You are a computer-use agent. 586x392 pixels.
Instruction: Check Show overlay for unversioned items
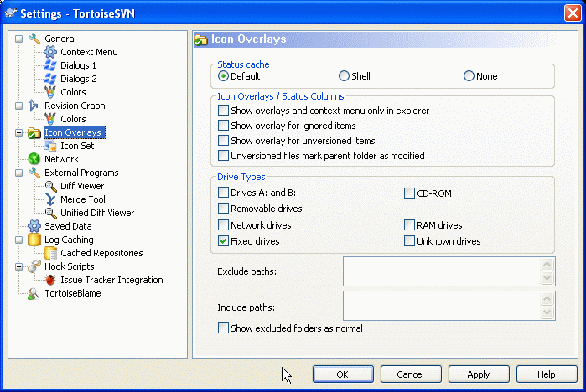click(x=223, y=141)
